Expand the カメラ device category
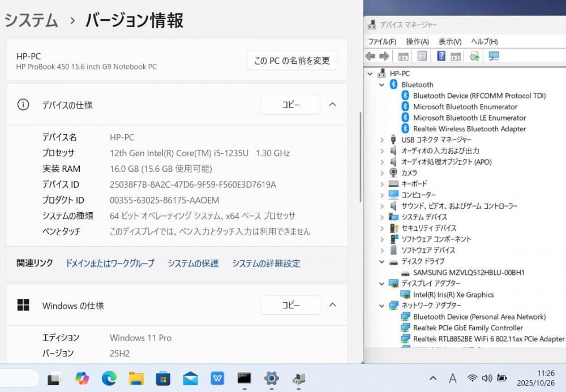The image size is (566, 392). coord(381,173)
